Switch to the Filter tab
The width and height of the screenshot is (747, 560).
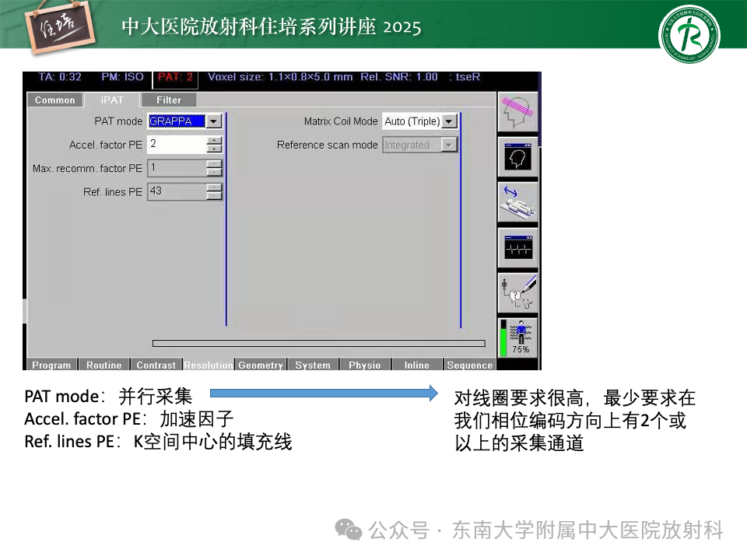pos(169,100)
